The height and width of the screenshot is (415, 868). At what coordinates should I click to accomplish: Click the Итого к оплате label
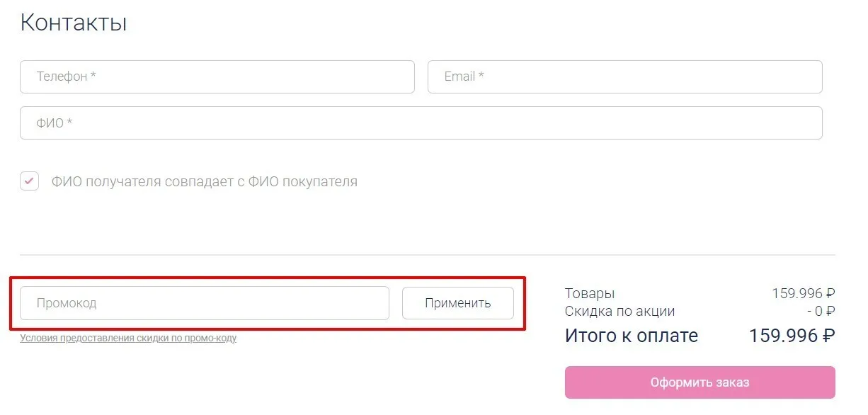pyautogui.click(x=632, y=336)
